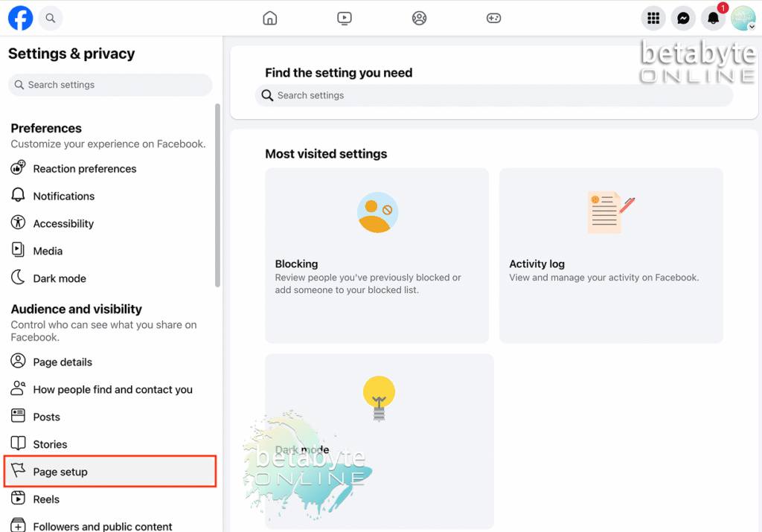The image size is (762, 532).
Task: Open the nine-dot Menu grid icon
Action: (x=653, y=19)
